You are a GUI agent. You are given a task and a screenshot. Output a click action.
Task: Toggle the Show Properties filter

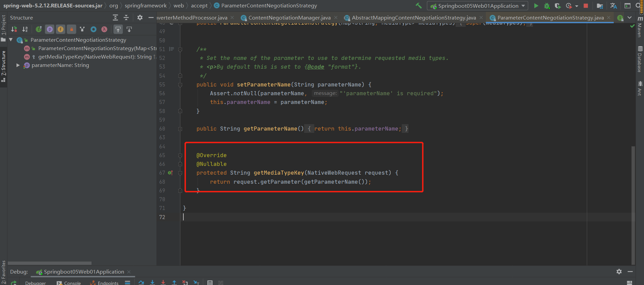pyautogui.click(x=50, y=29)
